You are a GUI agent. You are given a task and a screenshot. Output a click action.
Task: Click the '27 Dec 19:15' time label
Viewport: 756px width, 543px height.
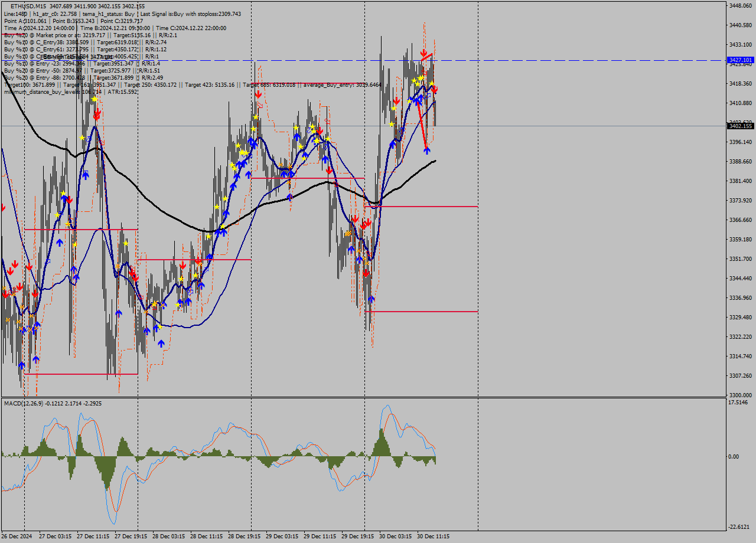[x=131, y=537]
